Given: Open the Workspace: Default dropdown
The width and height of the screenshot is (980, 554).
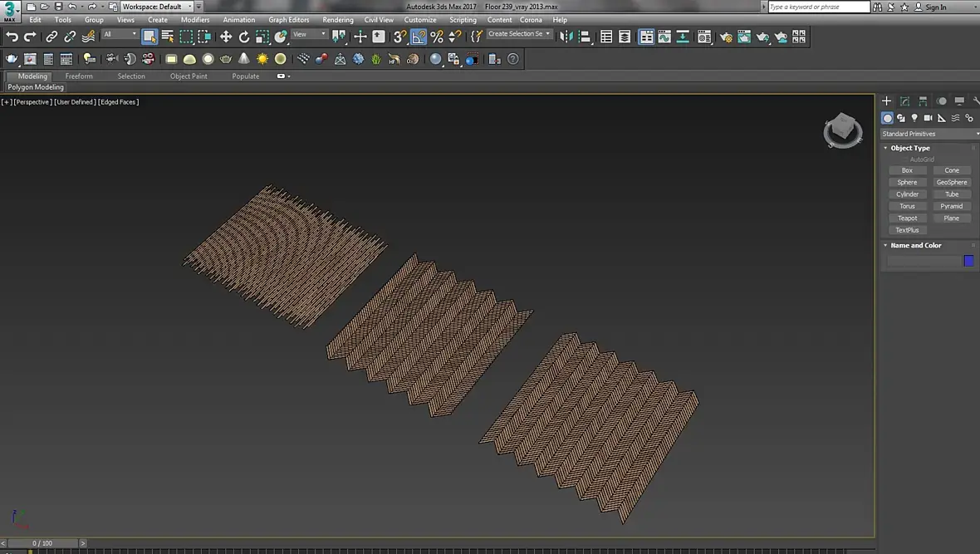Looking at the screenshot, I should pyautogui.click(x=157, y=7).
